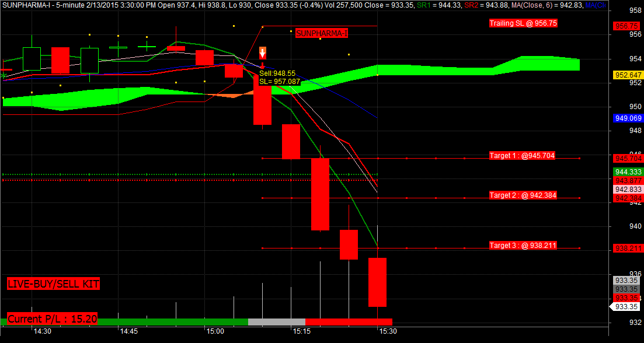644x343 pixels.
Task: Click the Target 1 : @945.704 label
Action: point(523,156)
